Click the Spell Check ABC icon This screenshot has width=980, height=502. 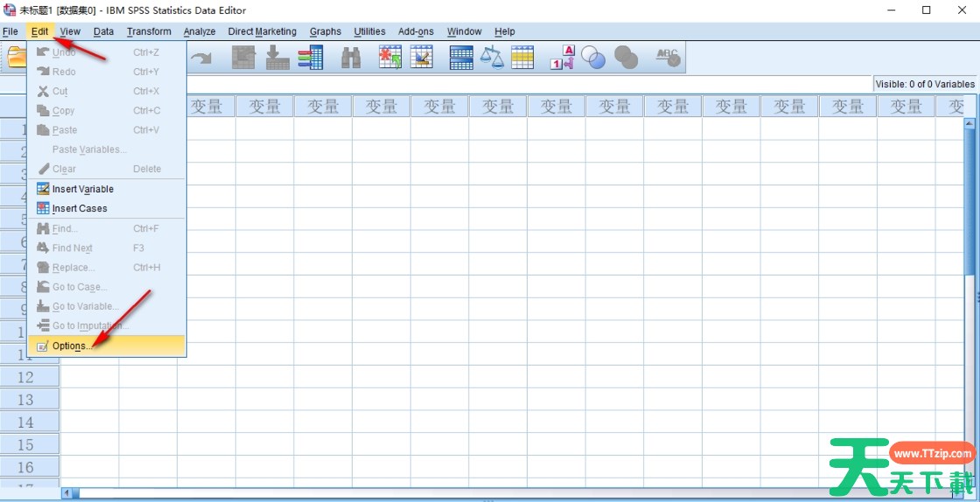(x=668, y=58)
